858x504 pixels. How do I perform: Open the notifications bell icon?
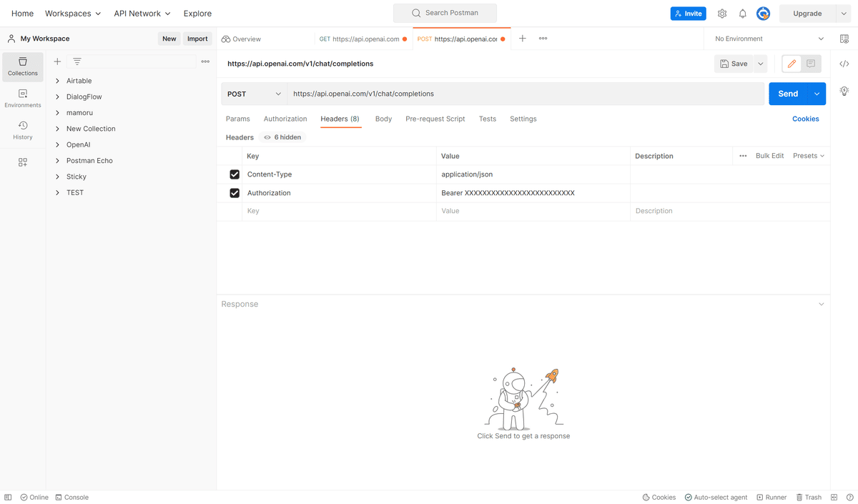tap(743, 14)
